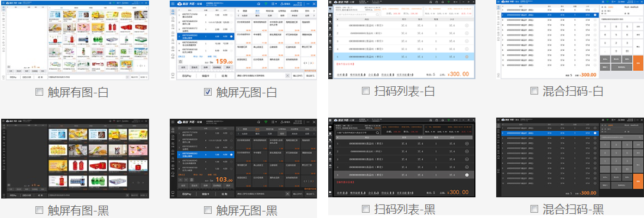Enable the 扫码列表-黑 checkbox
Screen dimensions: 644x218
coord(365,209)
